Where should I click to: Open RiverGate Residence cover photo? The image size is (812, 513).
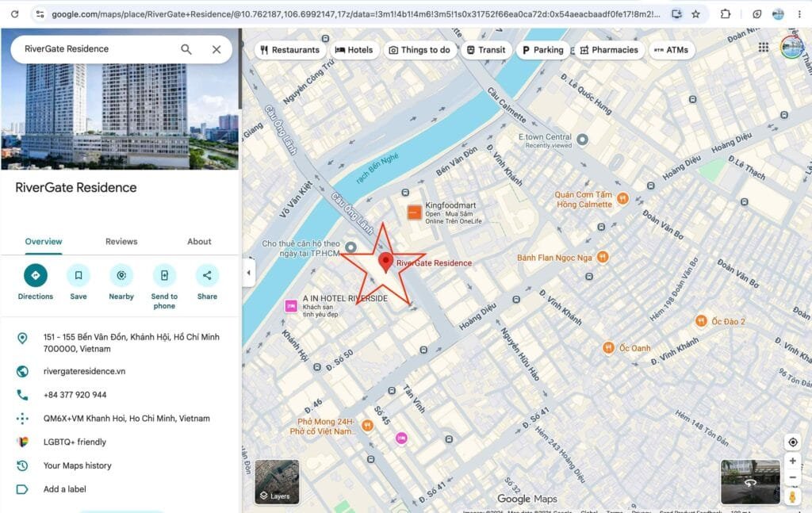tap(120, 99)
